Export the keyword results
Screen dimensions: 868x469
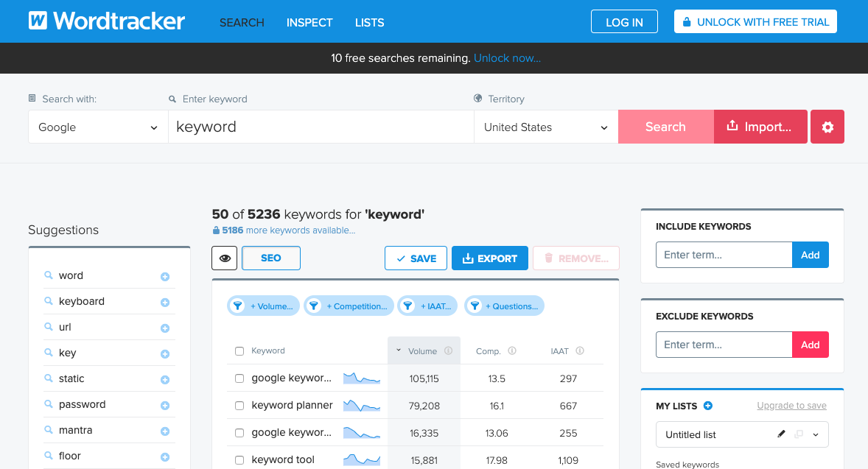point(489,258)
